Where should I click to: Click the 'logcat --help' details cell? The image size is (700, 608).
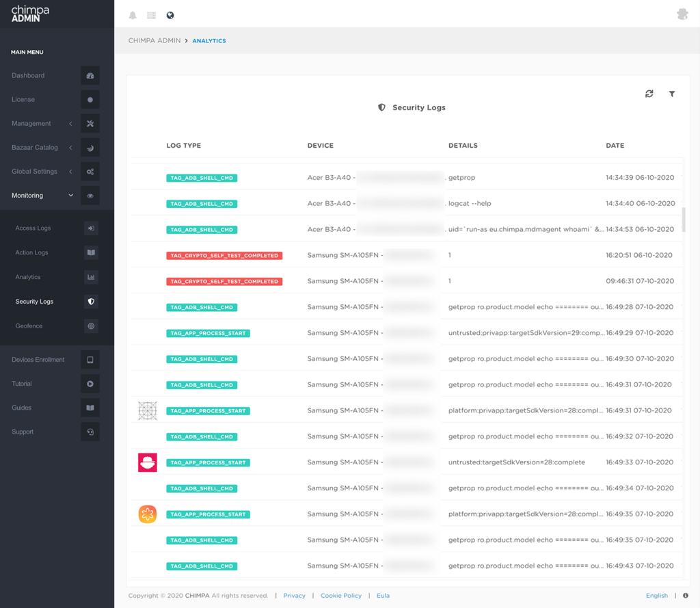pyautogui.click(x=470, y=203)
